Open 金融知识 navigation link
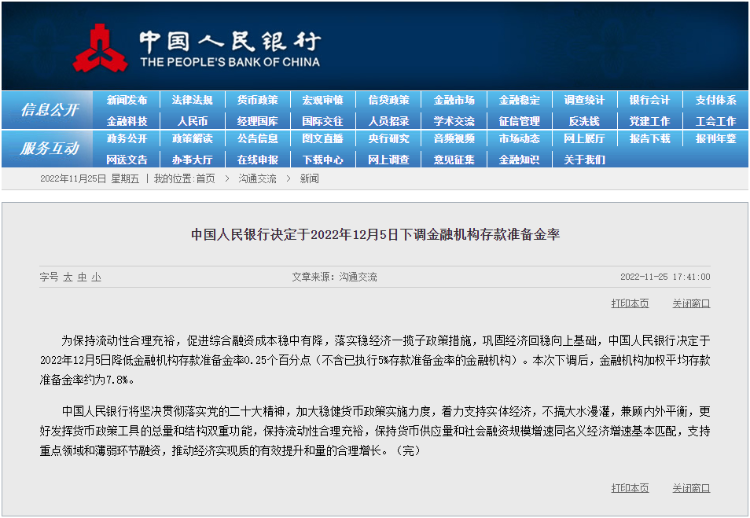750x518 pixels. (519, 159)
